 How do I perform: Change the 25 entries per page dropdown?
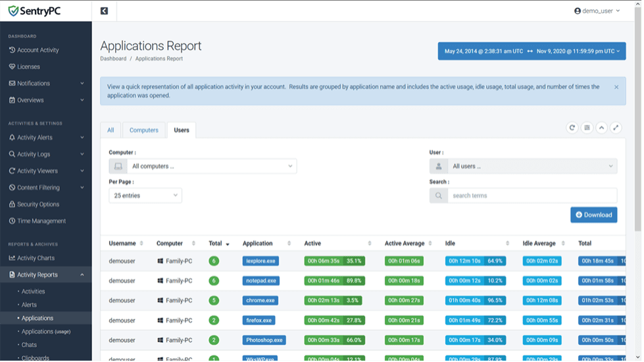[145, 195]
